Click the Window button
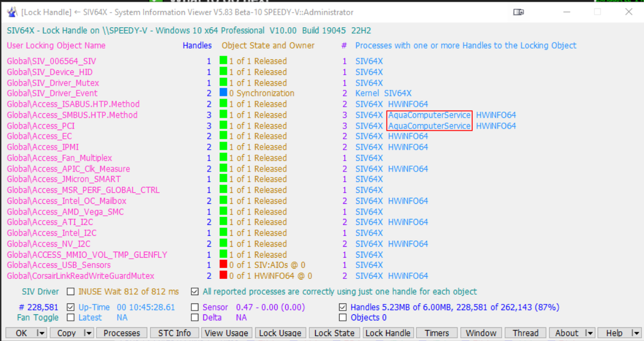The width and height of the screenshot is (644, 341). pos(481,333)
